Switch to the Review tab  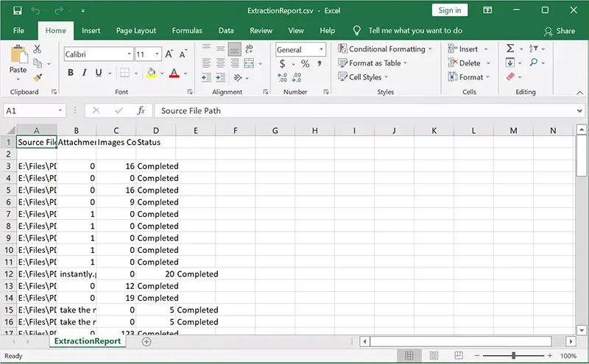pos(261,31)
